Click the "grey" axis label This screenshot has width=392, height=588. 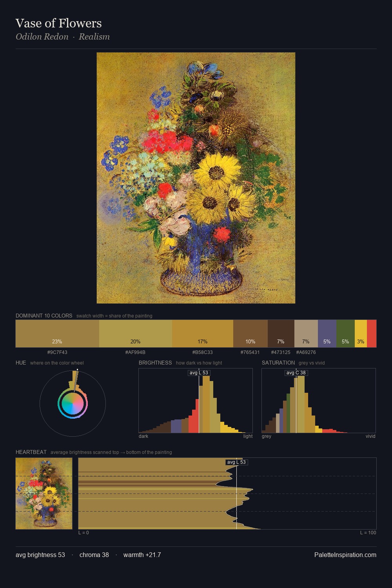(x=267, y=436)
